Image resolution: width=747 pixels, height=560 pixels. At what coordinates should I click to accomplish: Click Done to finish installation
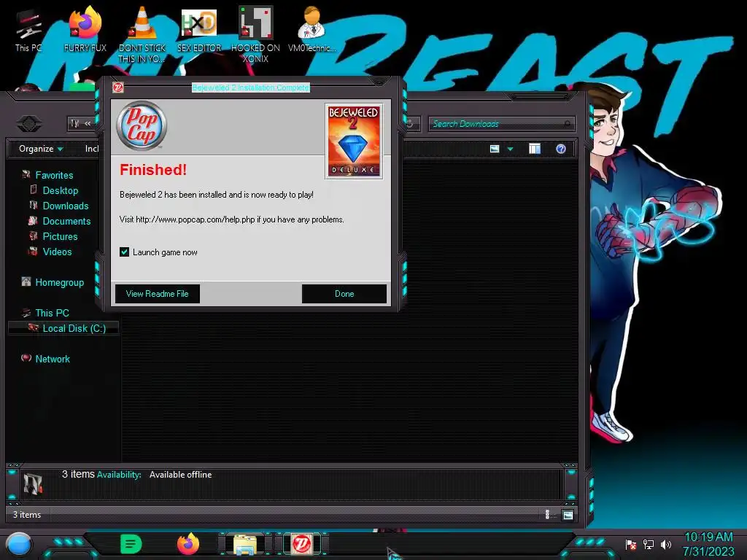(344, 294)
